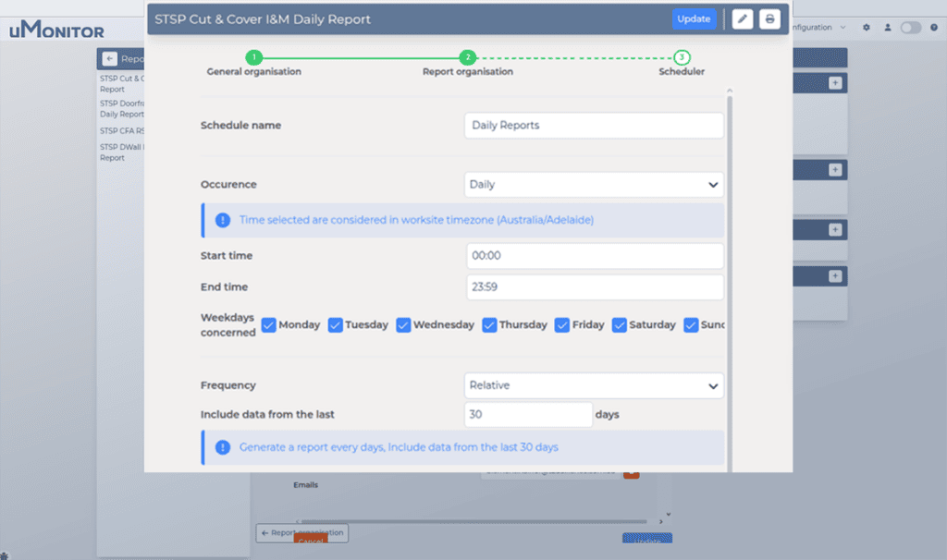Image resolution: width=947 pixels, height=560 pixels.
Task: Uncheck the Monday weekday checkbox
Action: [268, 325]
